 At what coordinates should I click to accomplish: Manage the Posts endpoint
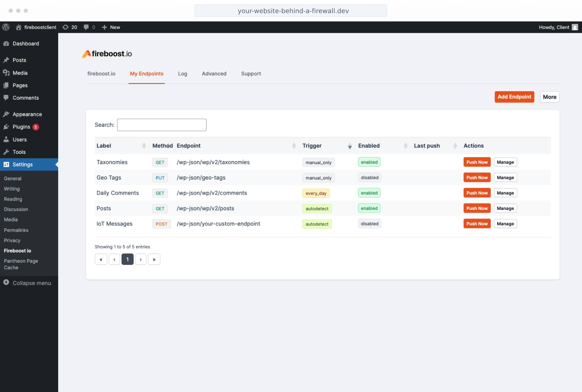505,208
